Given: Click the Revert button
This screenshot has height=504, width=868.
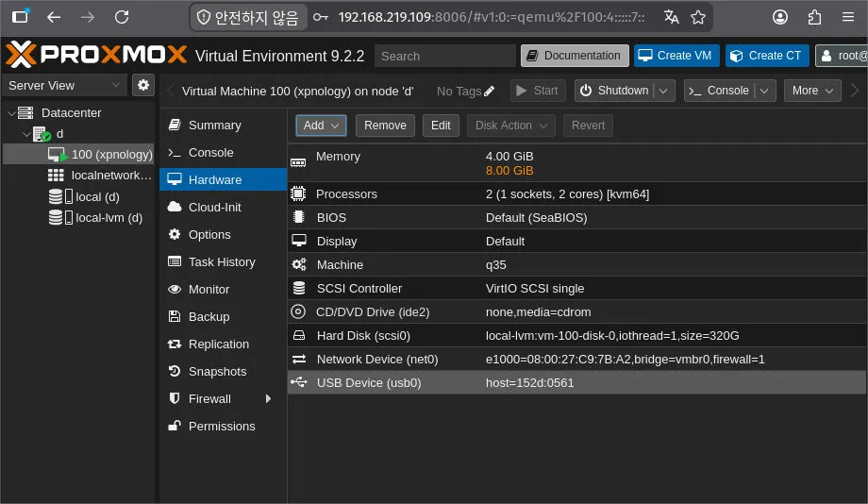Looking at the screenshot, I should [588, 126].
